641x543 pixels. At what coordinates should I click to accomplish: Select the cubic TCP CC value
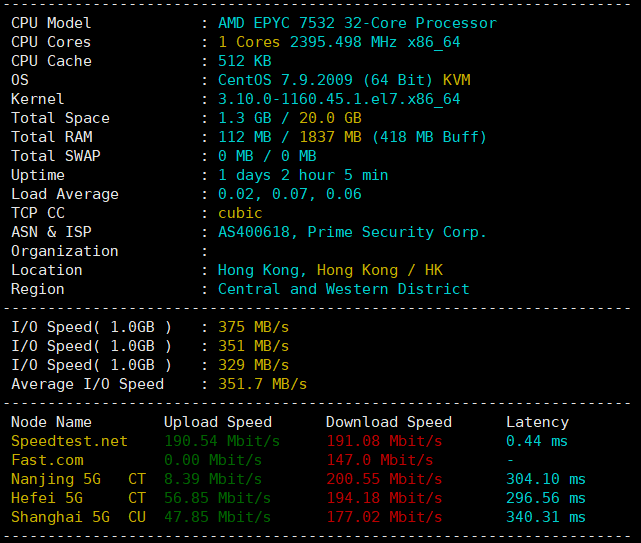click(x=240, y=213)
